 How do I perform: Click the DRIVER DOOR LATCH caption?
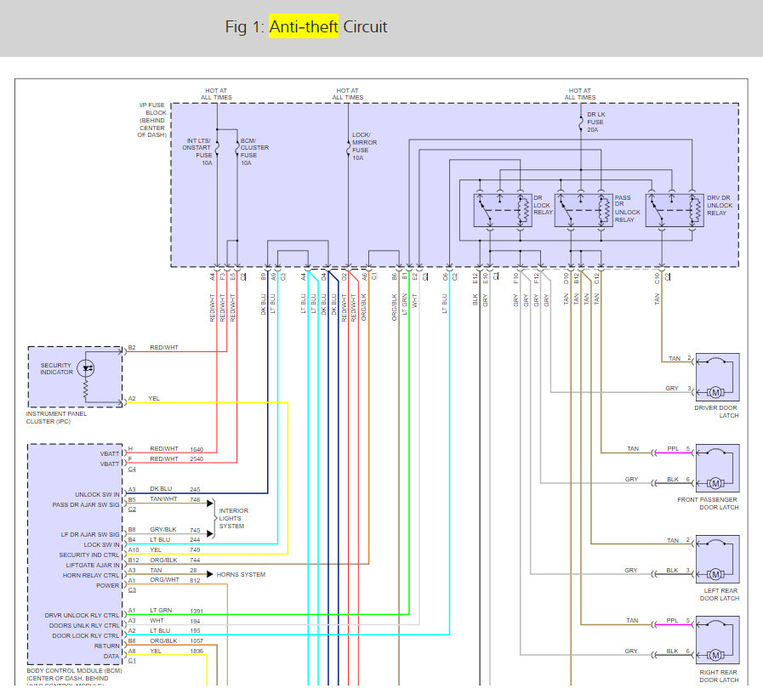point(716,412)
